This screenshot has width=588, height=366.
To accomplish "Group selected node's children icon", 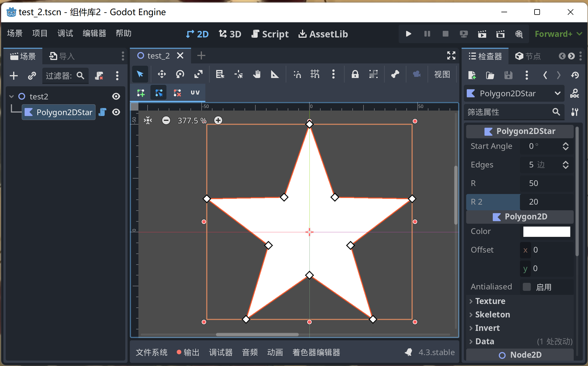I will (x=373, y=74).
